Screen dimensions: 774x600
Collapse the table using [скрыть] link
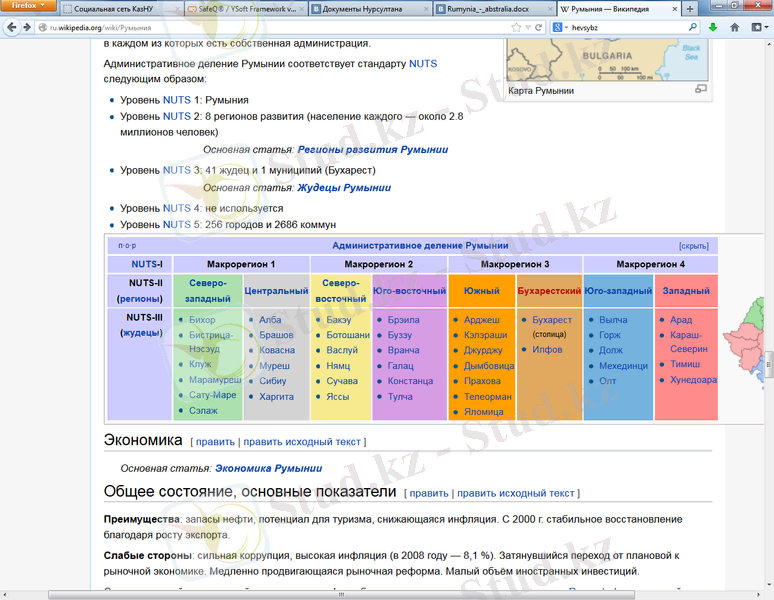tap(693, 245)
